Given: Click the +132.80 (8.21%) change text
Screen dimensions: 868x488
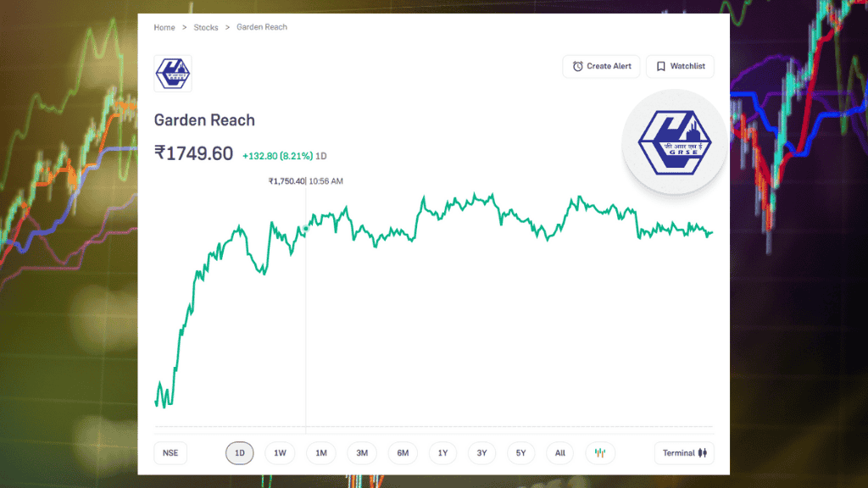Looking at the screenshot, I should (277, 156).
